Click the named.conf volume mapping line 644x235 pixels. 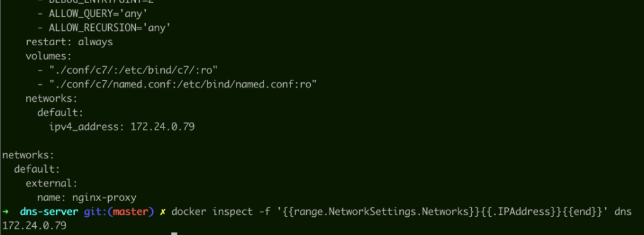177,84
